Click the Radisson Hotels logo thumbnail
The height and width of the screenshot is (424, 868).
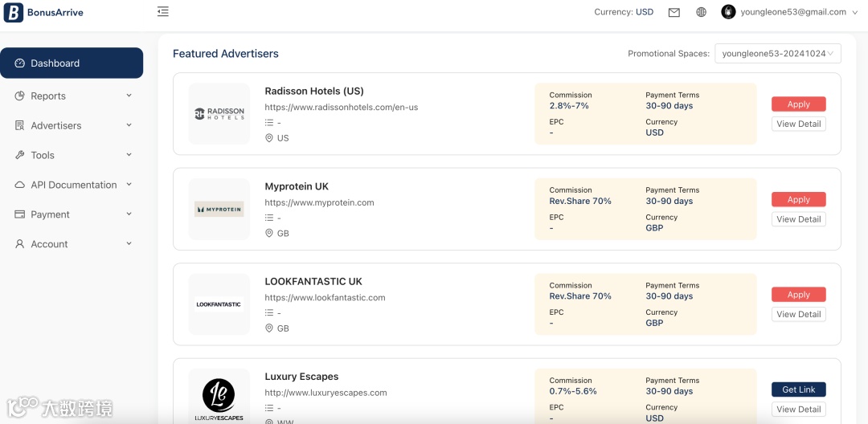[x=219, y=114]
